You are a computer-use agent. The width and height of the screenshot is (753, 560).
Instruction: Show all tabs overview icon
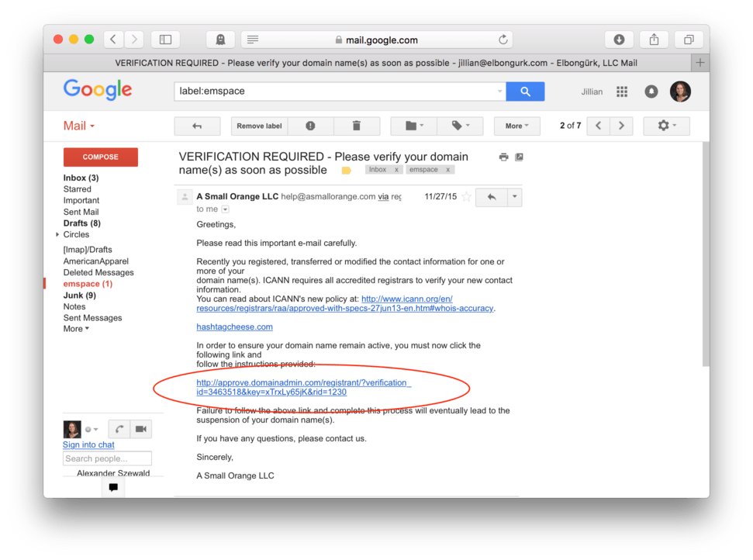tap(689, 40)
